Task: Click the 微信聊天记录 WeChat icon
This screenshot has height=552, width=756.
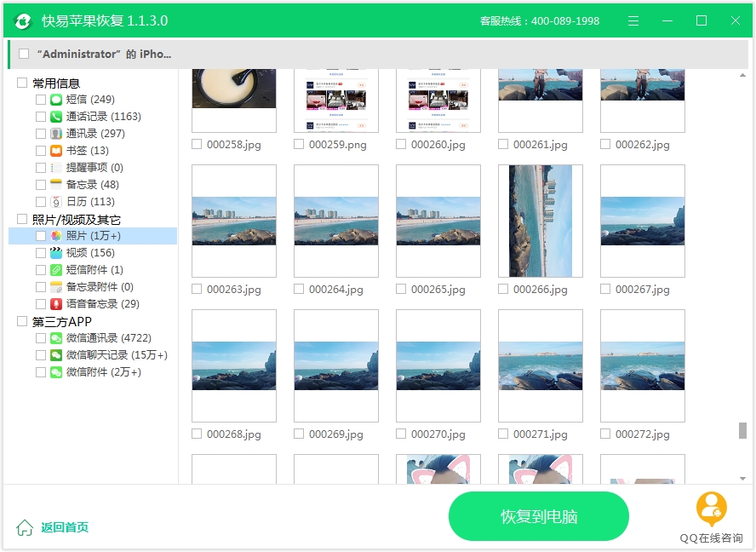Action: pyautogui.click(x=56, y=355)
